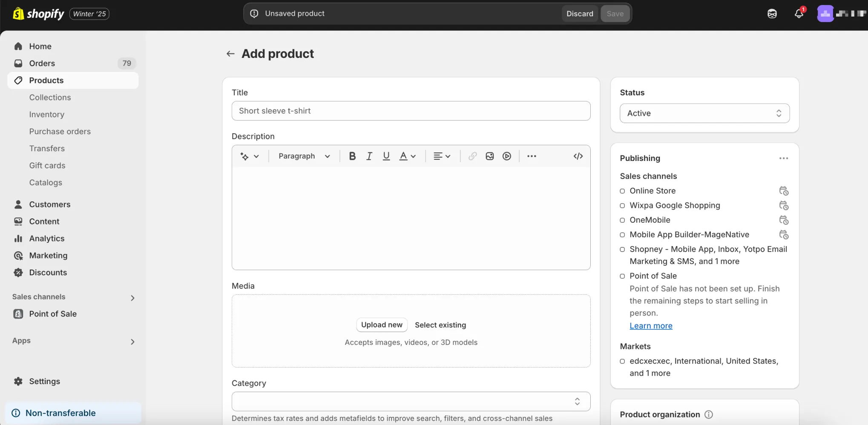Go back using the arrow beside Add product
868x425 pixels.
tap(230, 54)
